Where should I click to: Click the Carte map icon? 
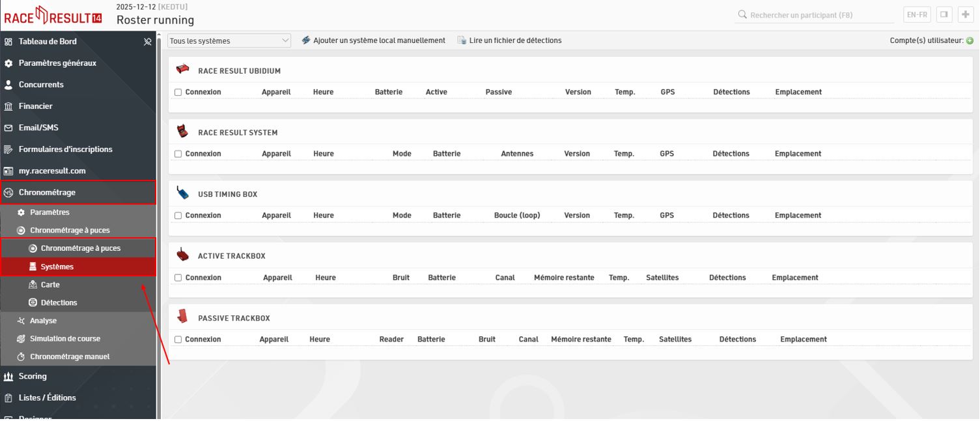33,285
